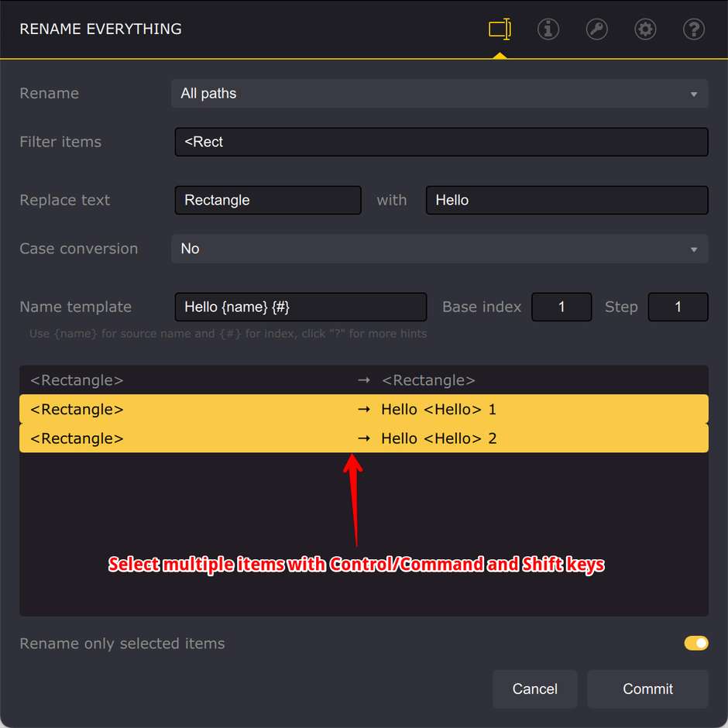728x728 pixels.
Task: Click the Cancel button
Action: [535, 689]
